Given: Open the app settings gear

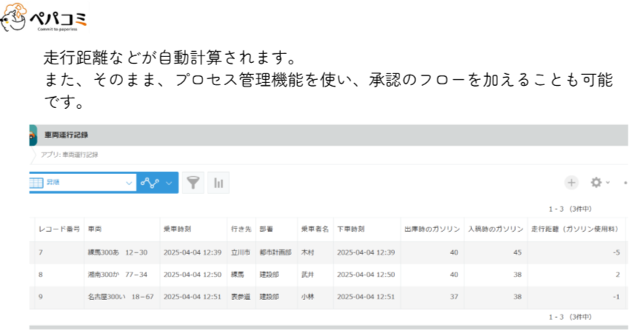Looking at the screenshot, I should [x=596, y=182].
